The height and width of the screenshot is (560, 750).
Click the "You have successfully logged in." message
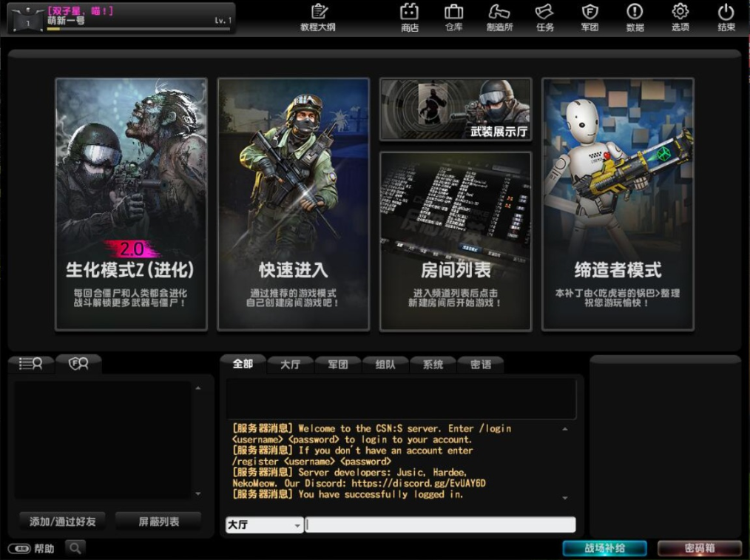point(381,494)
